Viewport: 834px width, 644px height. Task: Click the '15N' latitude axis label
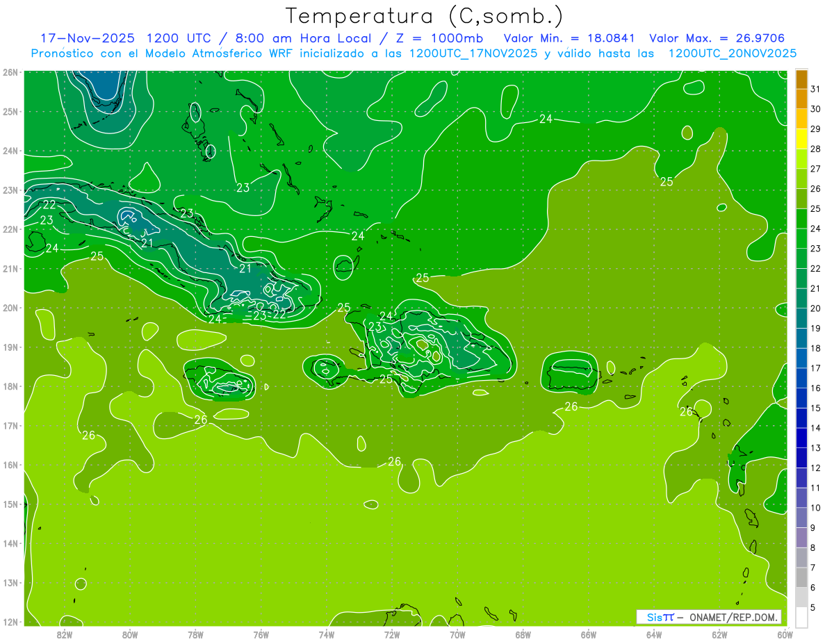pyautogui.click(x=10, y=504)
